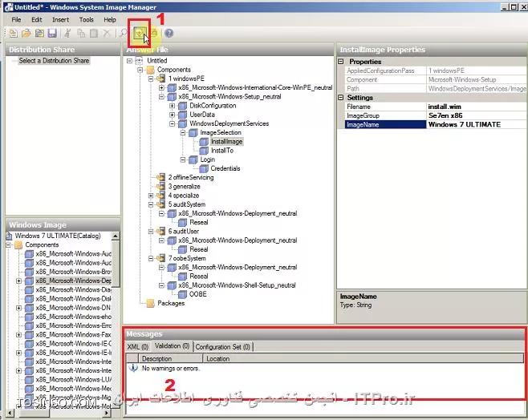The image size is (528, 420).
Task: Click the Location column header in Messages
Action: coord(364,358)
